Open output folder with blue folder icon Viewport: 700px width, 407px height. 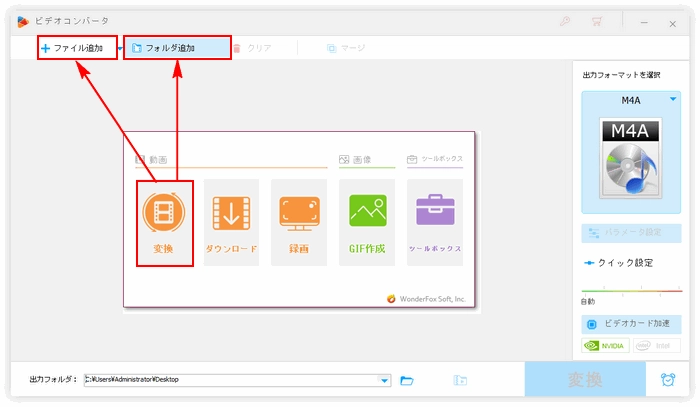pyautogui.click(x=407, y=380)
